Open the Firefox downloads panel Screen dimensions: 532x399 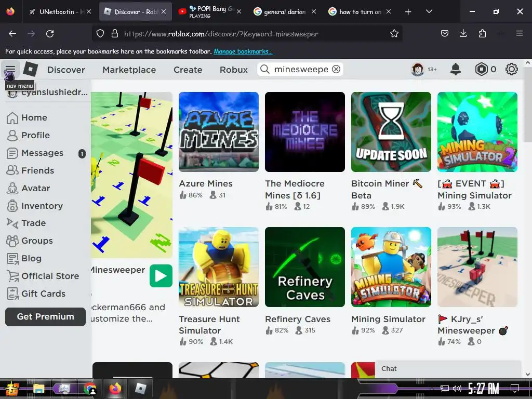(x=463, y=33)
